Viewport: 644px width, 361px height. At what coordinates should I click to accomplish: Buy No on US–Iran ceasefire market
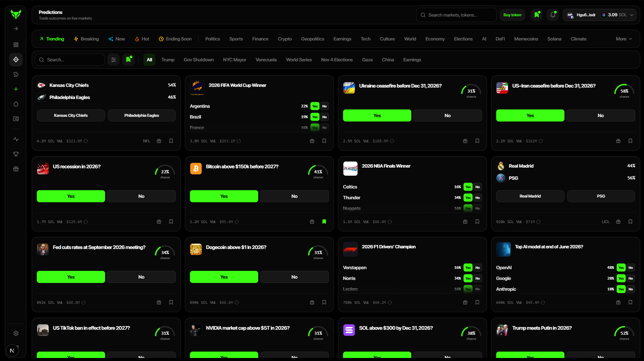pos(601,116)
